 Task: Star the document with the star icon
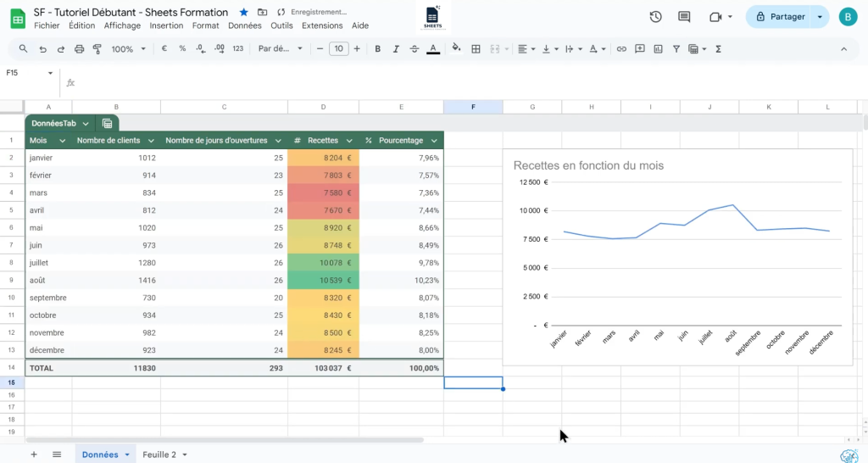[x=243, y=12]
